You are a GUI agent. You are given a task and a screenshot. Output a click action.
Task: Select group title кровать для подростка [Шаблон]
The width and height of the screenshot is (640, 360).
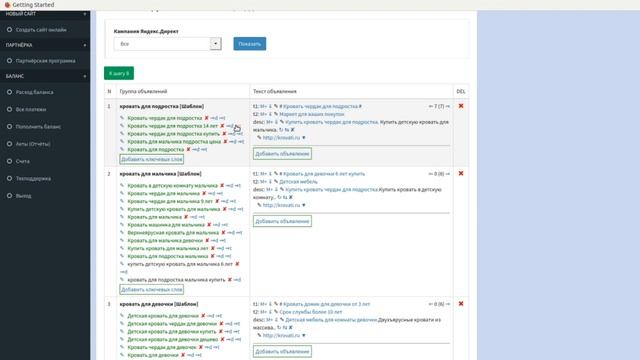pos(162,106)
